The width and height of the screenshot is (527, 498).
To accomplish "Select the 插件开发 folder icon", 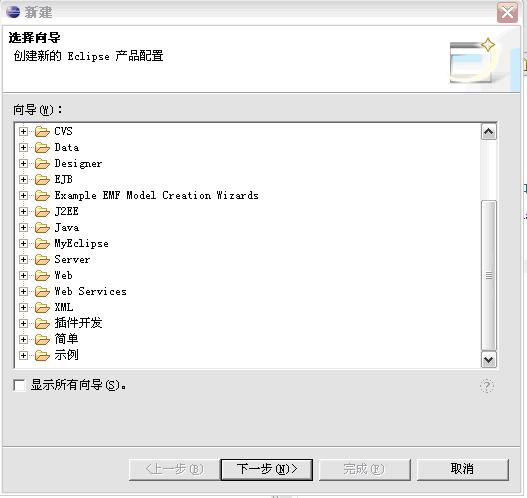I will (x=42, y=324).
